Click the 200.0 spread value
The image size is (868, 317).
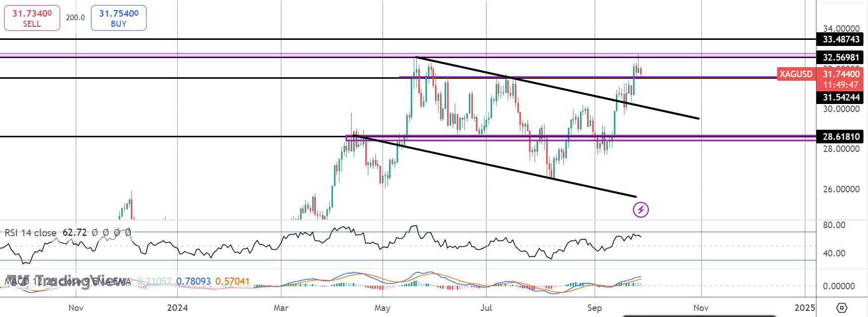pyautogui.click(x=75, y=18)
